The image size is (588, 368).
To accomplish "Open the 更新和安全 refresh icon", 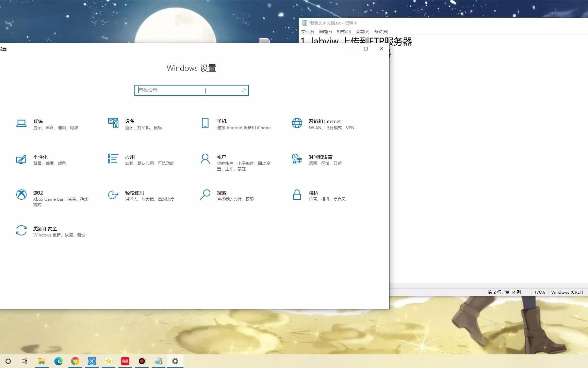I will tap(21, 230).
